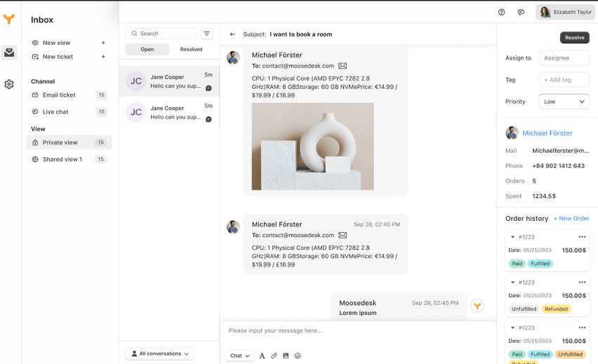
Task: Click the phone number +84 902 1412 643
Action: 558,166
